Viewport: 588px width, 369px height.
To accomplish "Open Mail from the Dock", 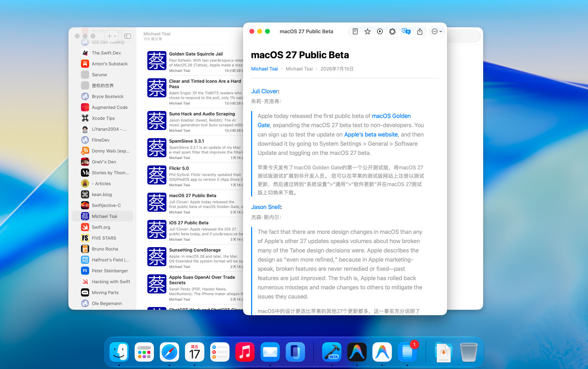I will tap(270, 352).
